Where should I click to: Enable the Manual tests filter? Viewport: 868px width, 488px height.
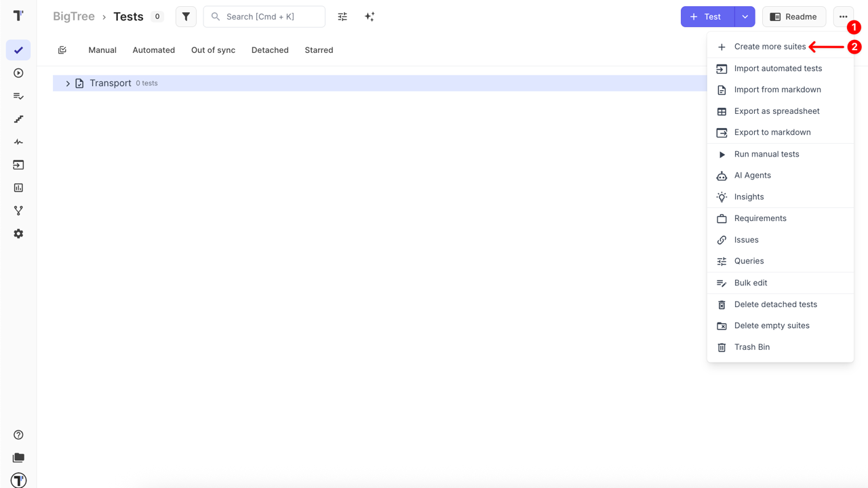[102, 49]
